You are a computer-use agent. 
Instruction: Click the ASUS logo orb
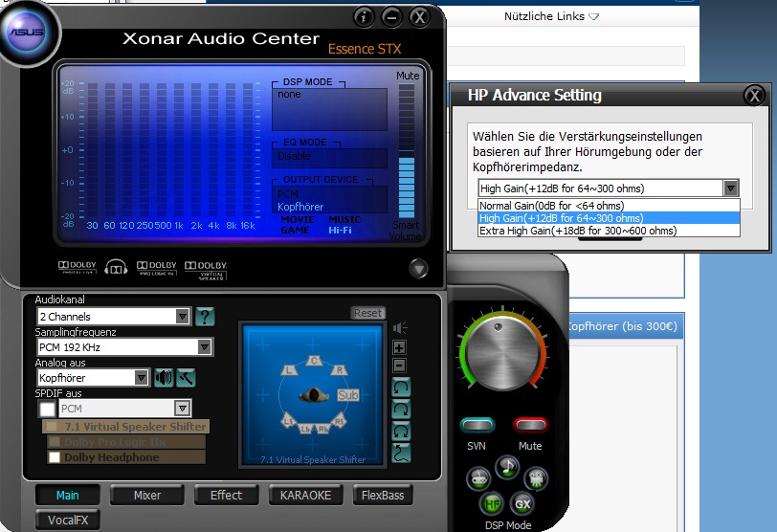[x=27, y=33]
